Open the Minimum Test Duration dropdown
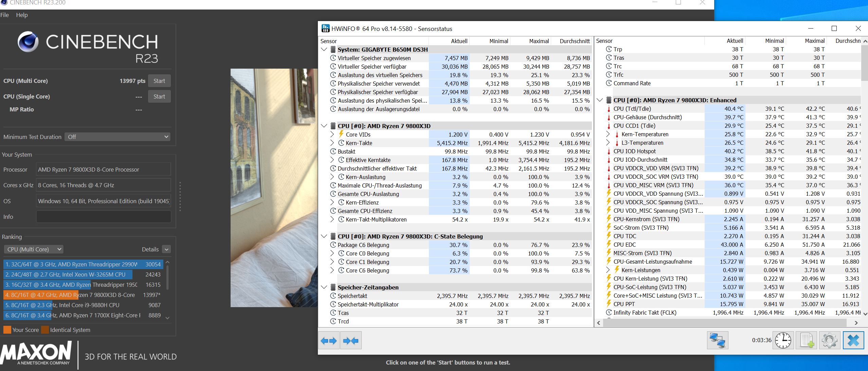 point(117,137)
